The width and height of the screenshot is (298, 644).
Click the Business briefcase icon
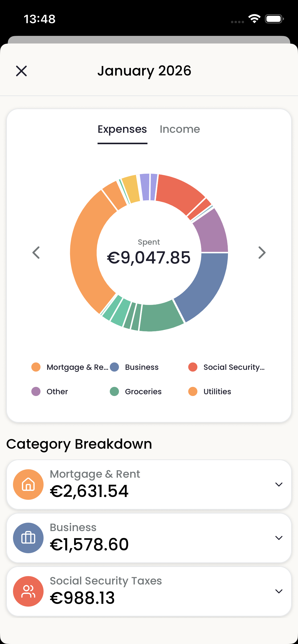click(28, 538)
